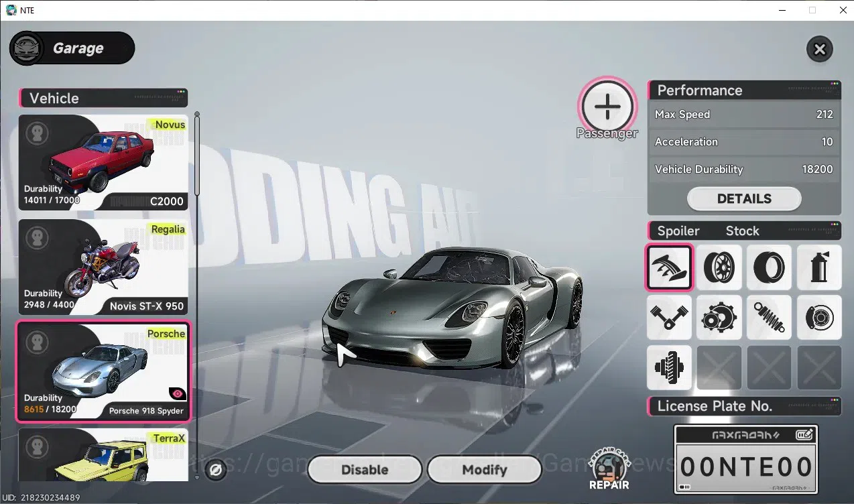Select the TerraX vehicle card

point(103,454)
